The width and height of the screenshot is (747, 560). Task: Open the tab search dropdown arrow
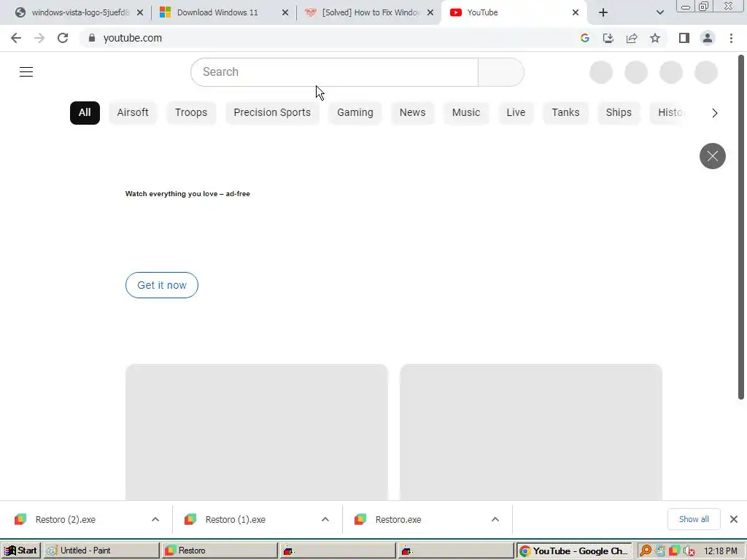point(659,12)
